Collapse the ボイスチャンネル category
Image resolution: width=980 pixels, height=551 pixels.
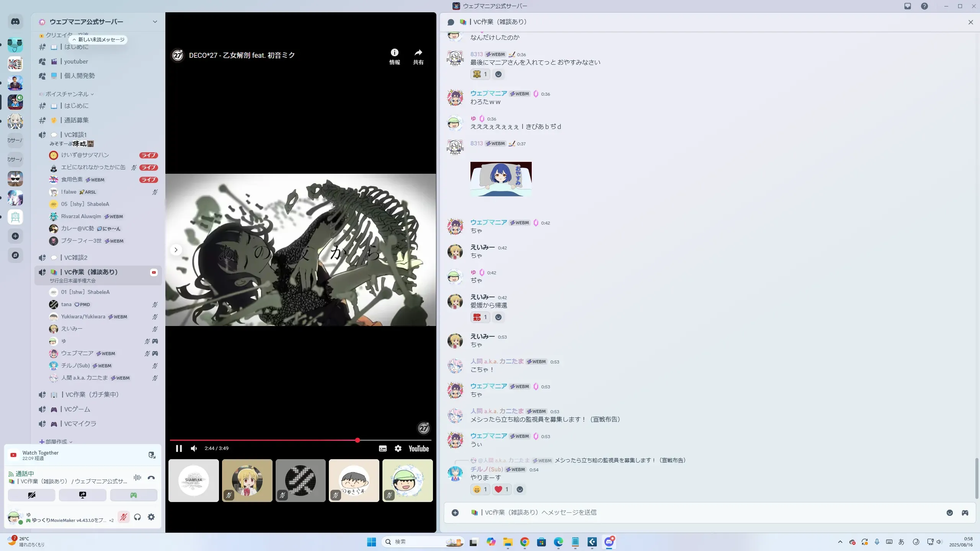point(67,94)
